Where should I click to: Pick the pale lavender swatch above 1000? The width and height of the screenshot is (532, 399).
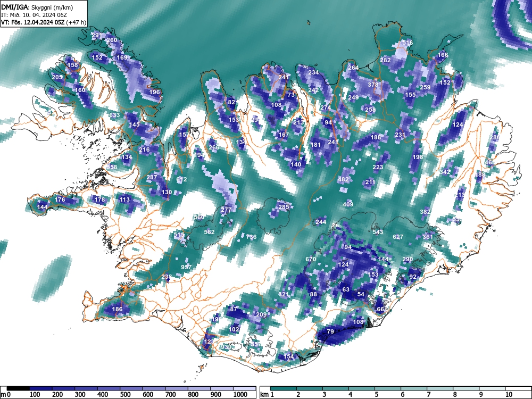point(245,388)
